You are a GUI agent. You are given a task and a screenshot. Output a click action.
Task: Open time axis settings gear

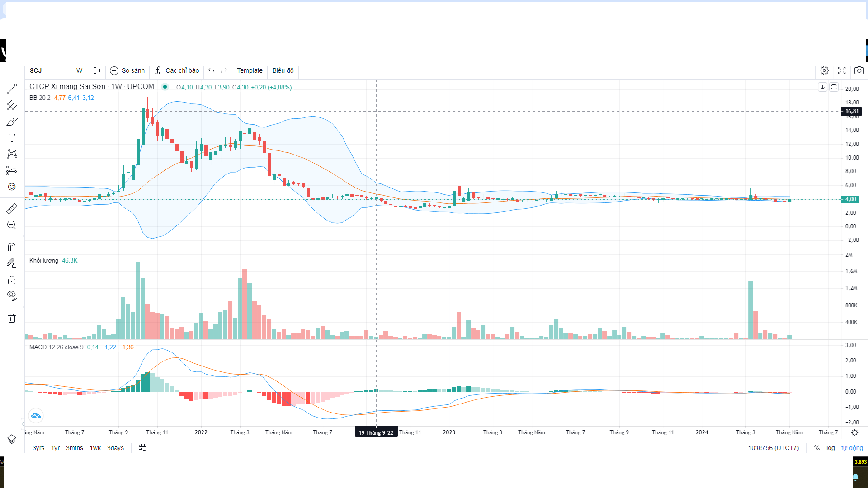click(854, 432)
